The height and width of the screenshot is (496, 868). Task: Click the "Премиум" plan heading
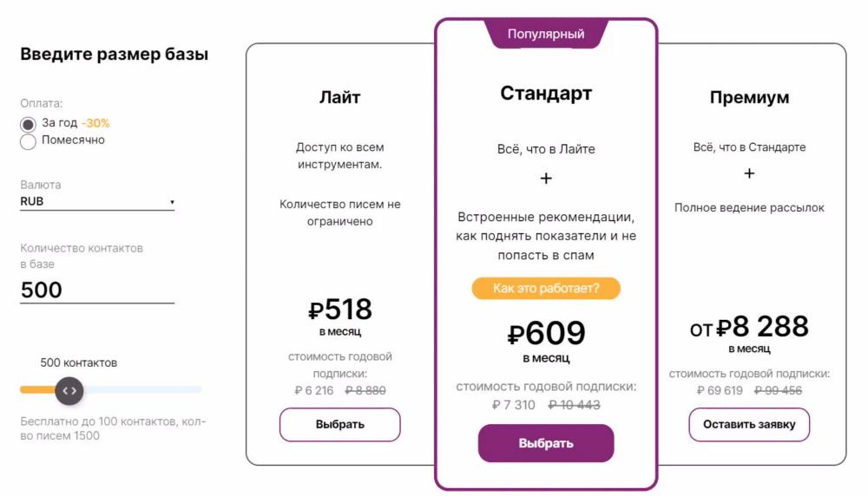(749, 97)
